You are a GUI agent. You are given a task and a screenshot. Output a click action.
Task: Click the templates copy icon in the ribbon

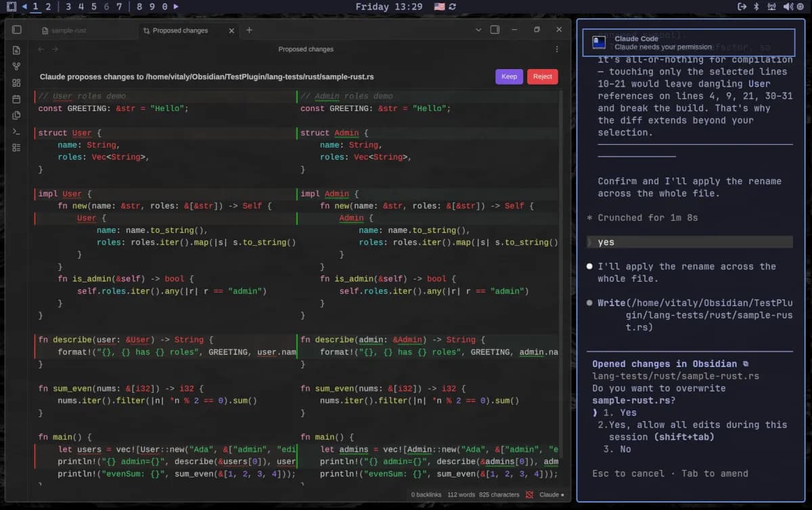(x=16, y=115)
